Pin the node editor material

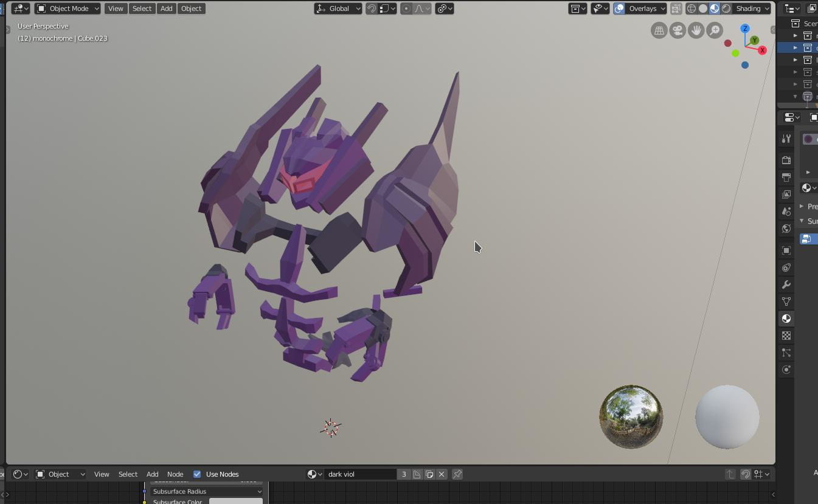[x=457, y=474]
